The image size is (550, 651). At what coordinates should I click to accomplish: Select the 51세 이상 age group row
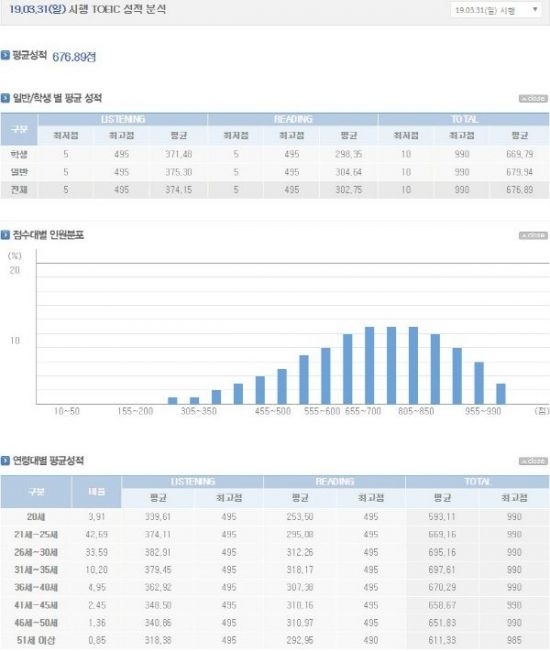point(275,640)
